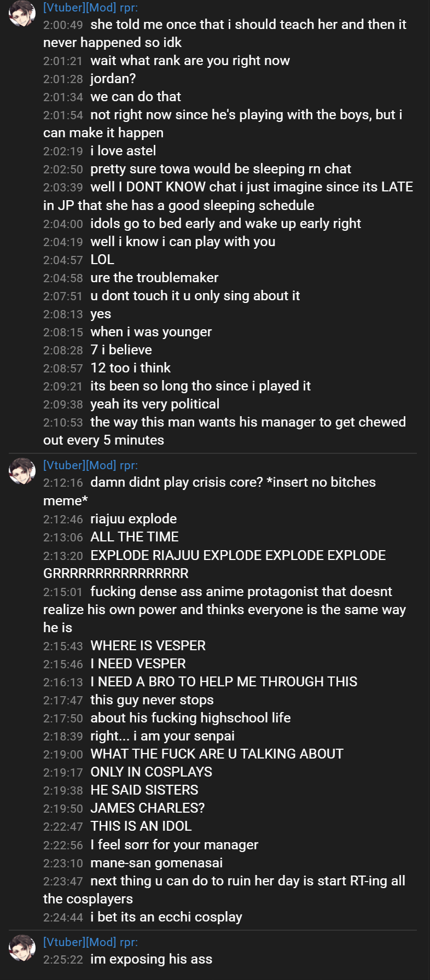The image size is (430, 980).
Task: Open the bottom [Vtuber][Mod] rpr username
Action: [90, 942]
